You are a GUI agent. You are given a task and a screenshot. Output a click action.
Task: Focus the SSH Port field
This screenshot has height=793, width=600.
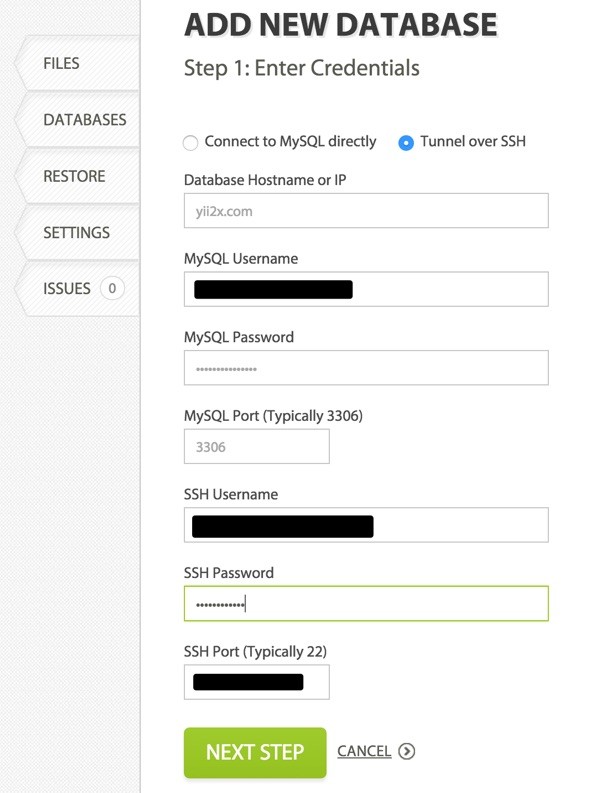[256, 682]
